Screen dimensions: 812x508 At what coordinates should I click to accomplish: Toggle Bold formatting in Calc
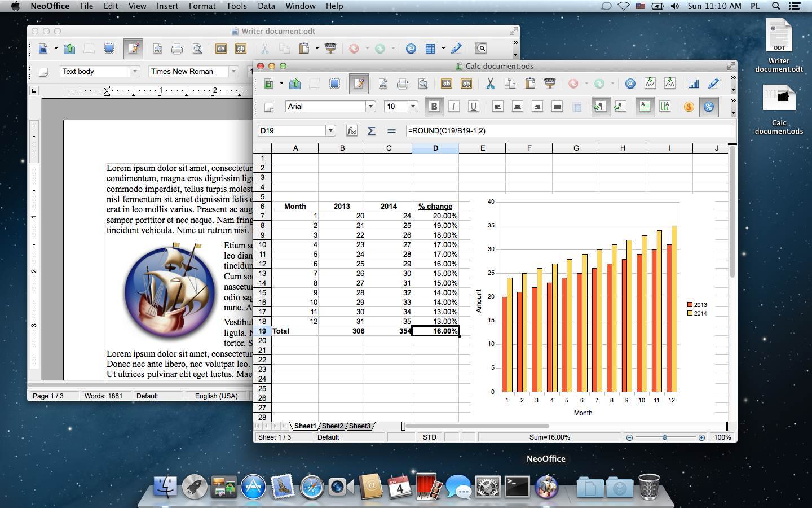click(x=434, y=106)
